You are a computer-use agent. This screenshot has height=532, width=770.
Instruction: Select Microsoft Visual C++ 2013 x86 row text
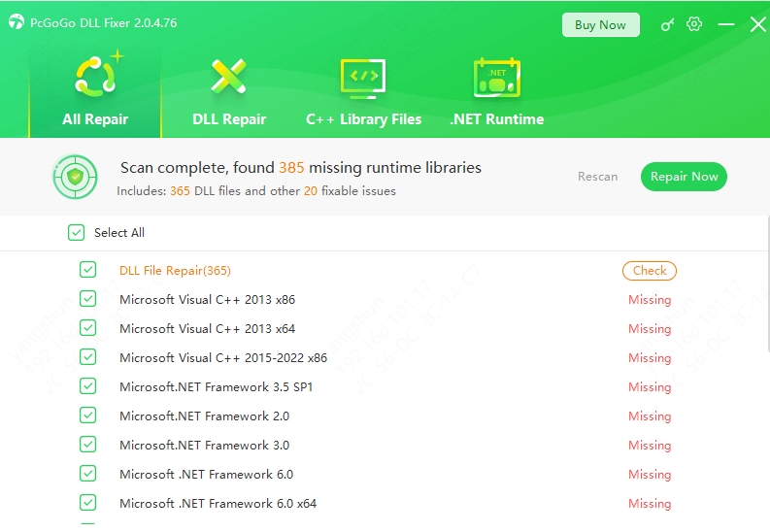[207, 299]
